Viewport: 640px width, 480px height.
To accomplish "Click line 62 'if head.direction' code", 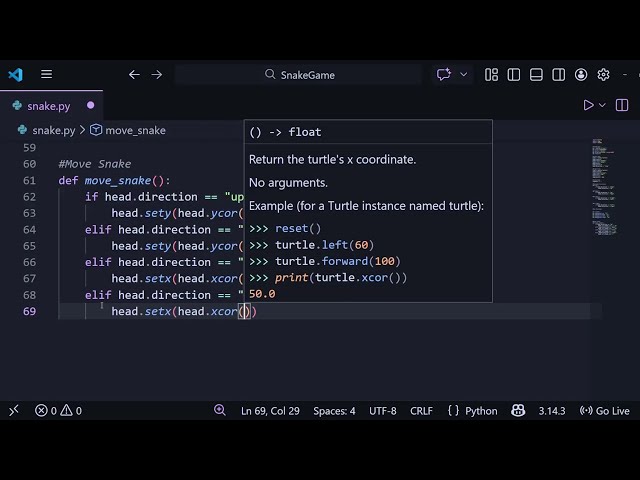I will tap(164, 197).
